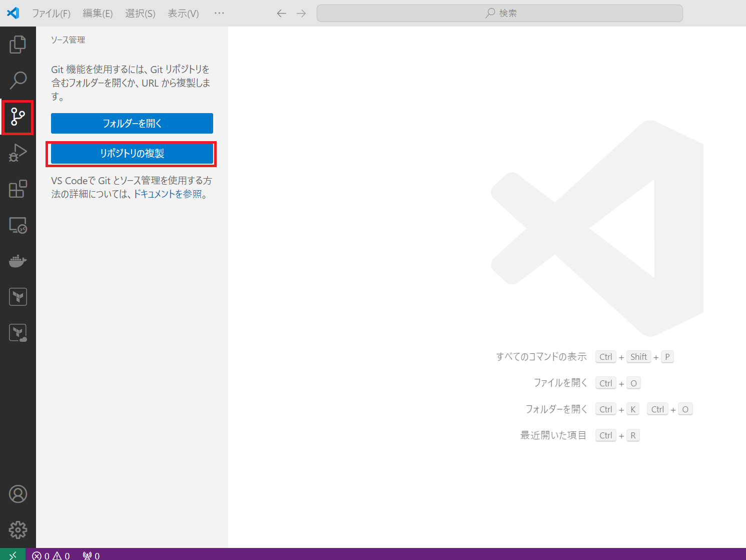Click the ソース管理 panel title

68,40
